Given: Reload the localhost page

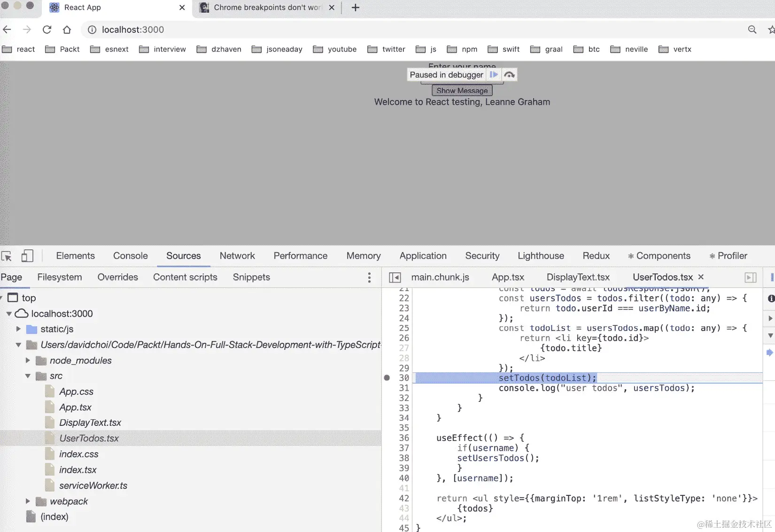Looking at the screenshot, I should point(47,30).
